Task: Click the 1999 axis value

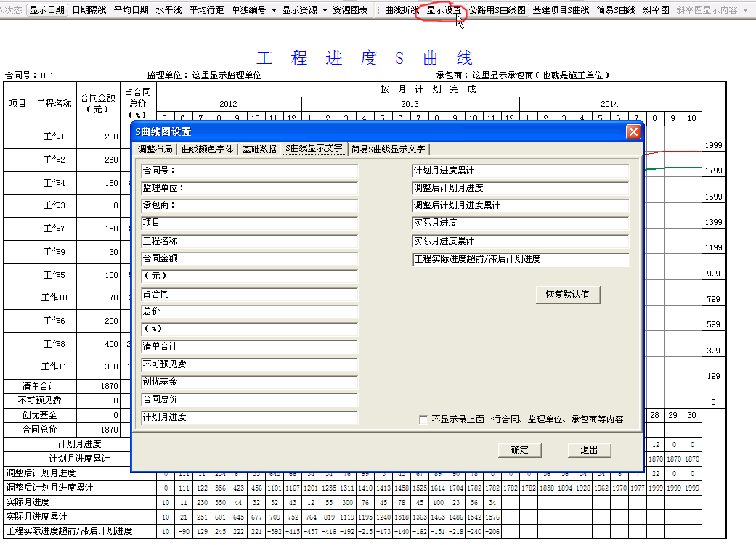Action: click(713, 145)
